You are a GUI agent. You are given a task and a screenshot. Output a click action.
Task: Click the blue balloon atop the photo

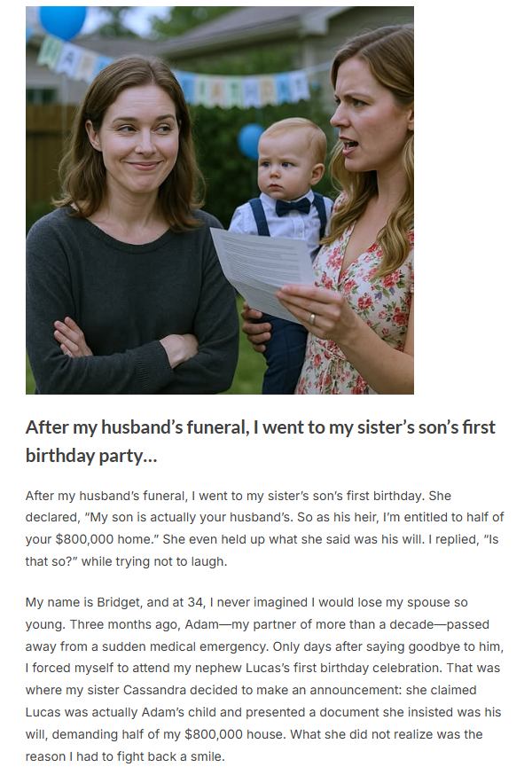coord(63,22)
